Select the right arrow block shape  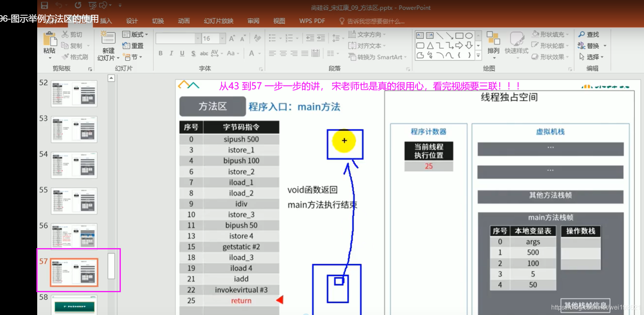pos(459,45)
